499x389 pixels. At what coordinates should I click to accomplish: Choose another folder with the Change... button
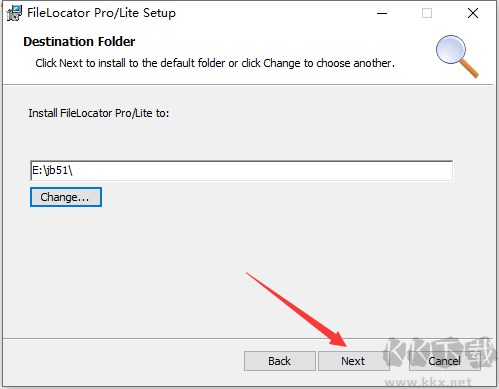point(66,197)
